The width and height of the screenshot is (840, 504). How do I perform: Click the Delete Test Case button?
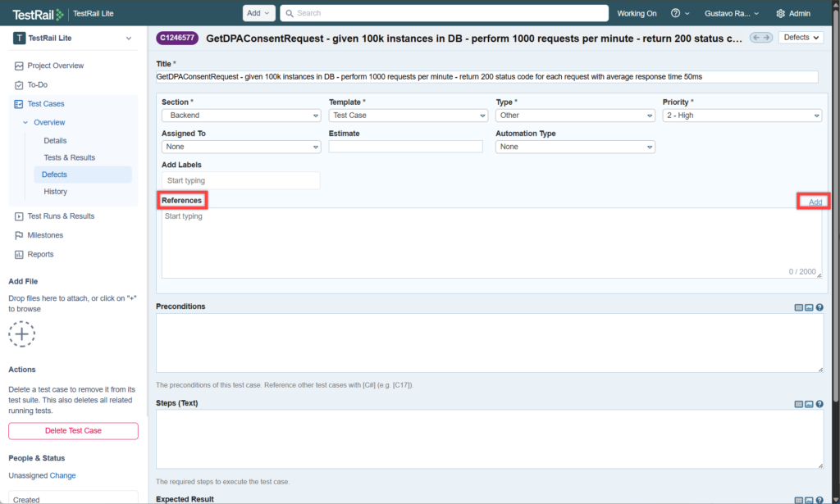73,431
